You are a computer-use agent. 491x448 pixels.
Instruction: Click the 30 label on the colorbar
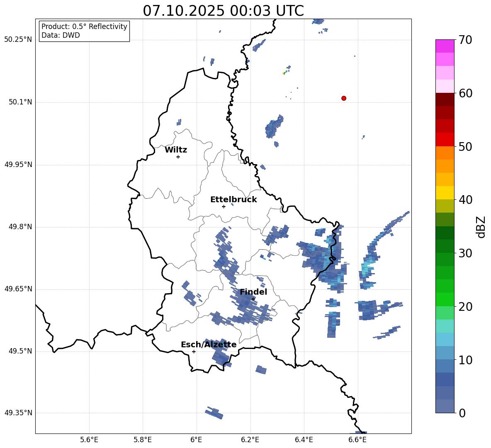[465, 253]
